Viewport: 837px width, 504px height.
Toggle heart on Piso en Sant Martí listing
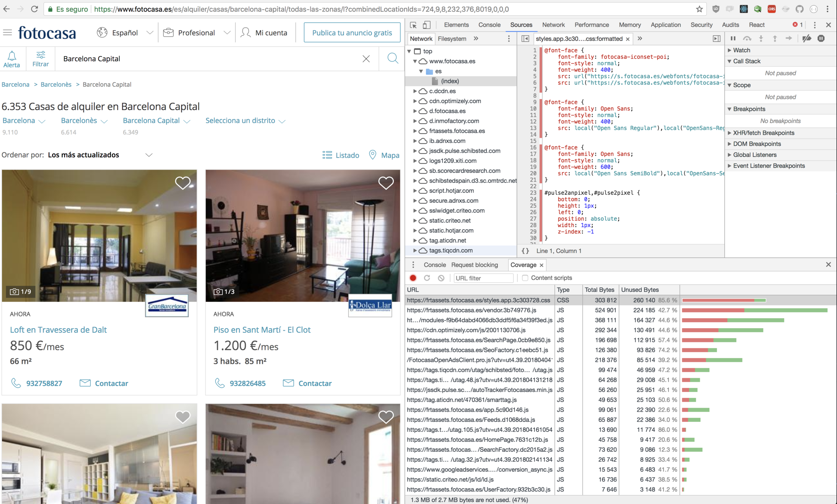[x=386, y=183]
